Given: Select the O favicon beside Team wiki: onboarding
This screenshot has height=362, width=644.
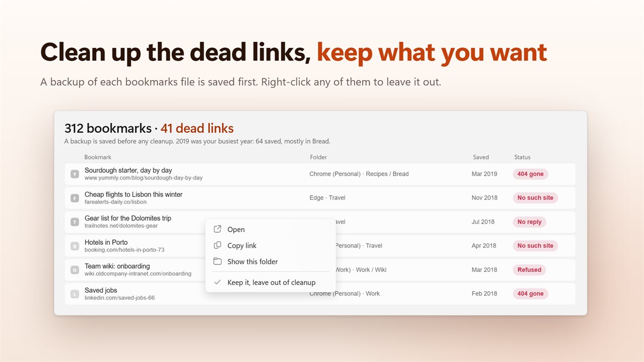Looking at the screenshot, I should pyautogui.click(x=75, y=270).
